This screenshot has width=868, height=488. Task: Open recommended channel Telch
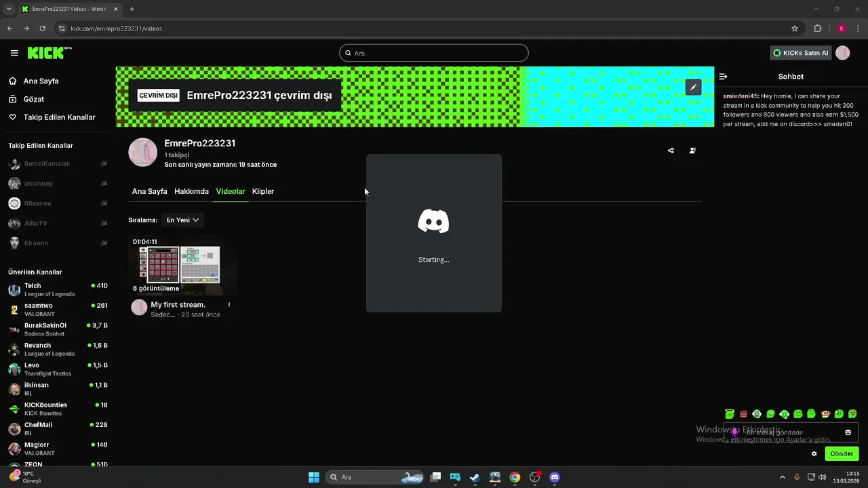pos(58,290)
